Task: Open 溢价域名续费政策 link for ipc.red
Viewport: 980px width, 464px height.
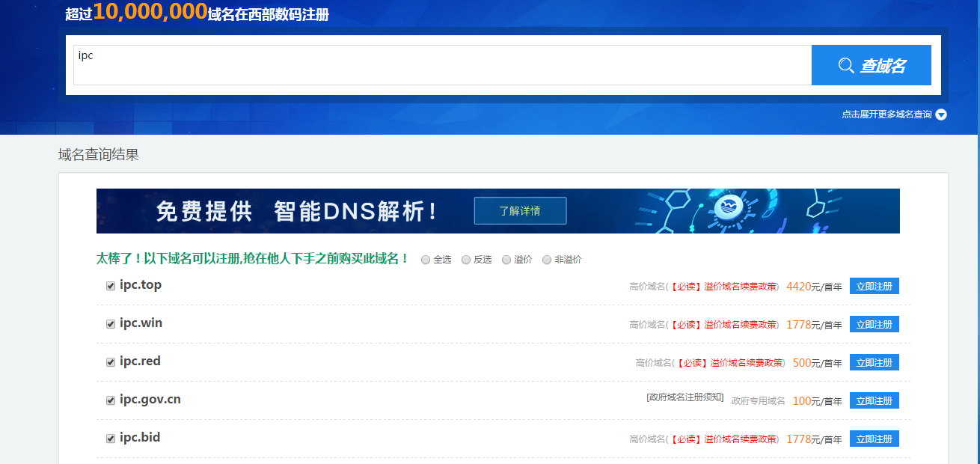Action: coord(729,363)
